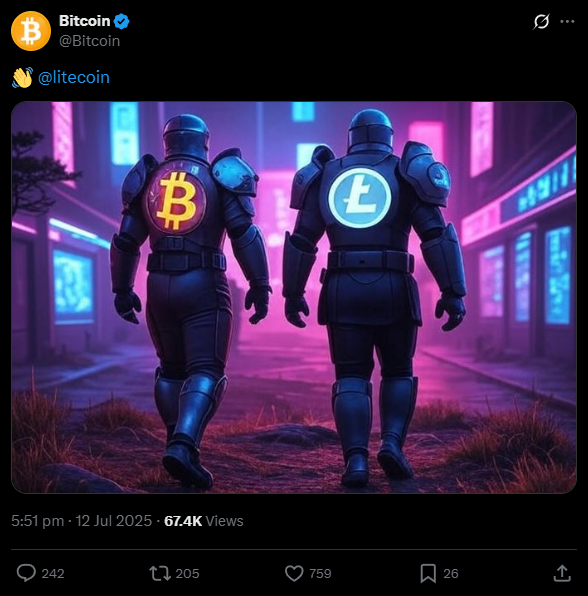Click the 26 bookmarks count
588x596 pixels.
click(x=451, y=573)
